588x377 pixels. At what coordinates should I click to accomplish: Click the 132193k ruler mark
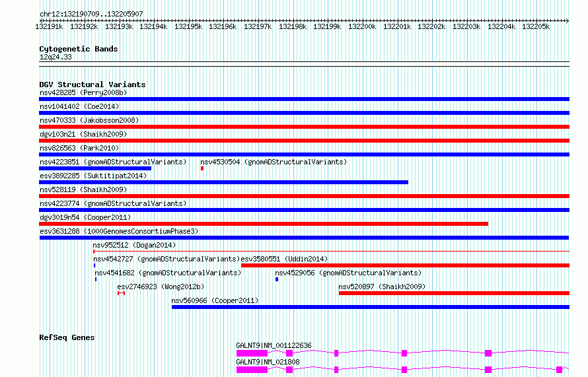119,26
